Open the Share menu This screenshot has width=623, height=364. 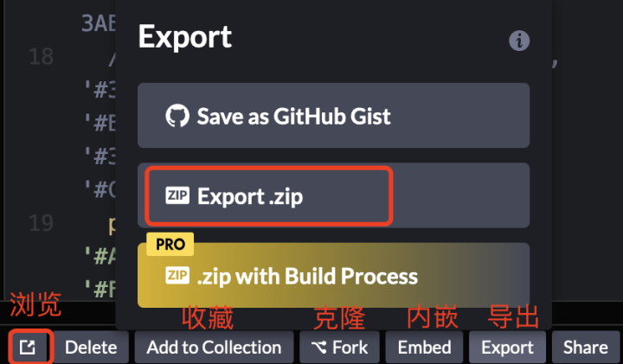point(586,348)
